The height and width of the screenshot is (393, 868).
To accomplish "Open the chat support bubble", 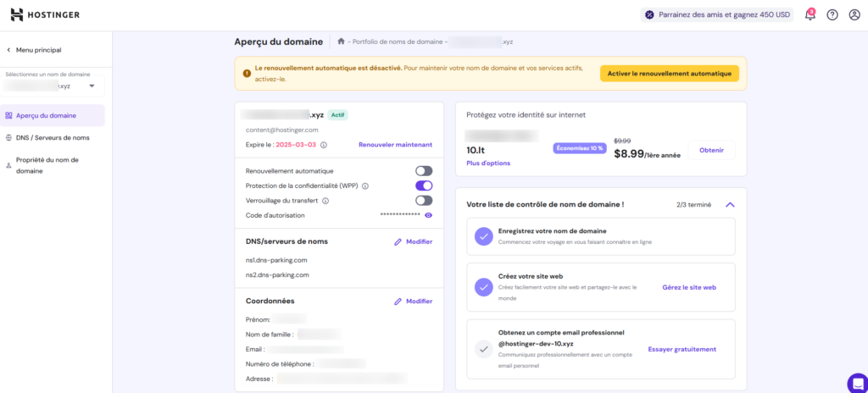I will click(858, 383).
